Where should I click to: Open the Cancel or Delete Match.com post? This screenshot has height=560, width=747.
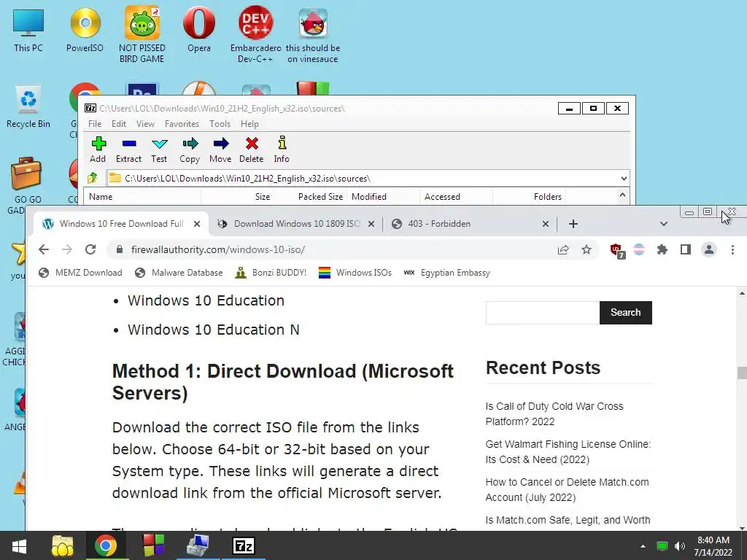(x=567, y=489)
